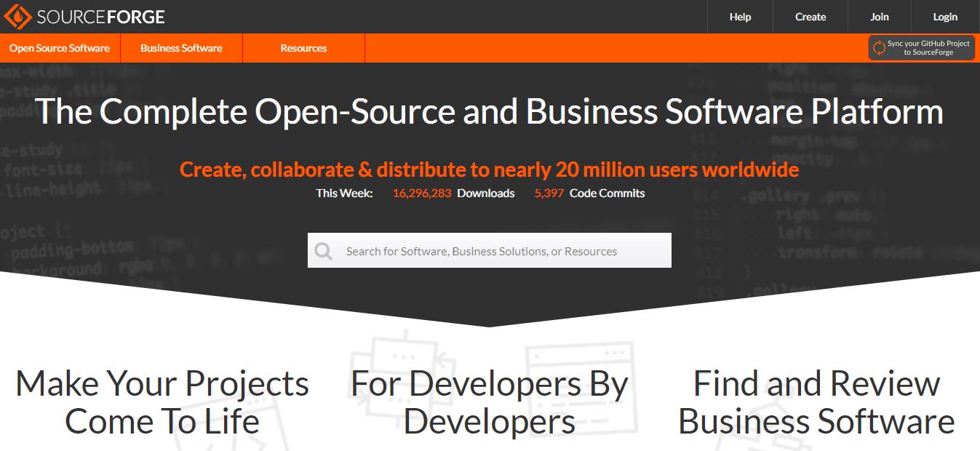Click the Login link

click(x=945, y=17)
